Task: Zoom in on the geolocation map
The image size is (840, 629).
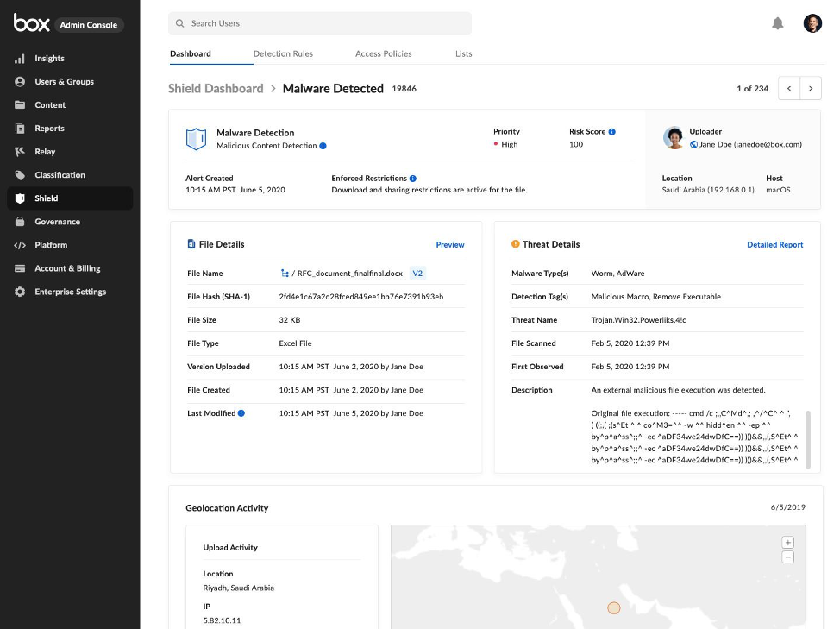Action: (x=787, y=543)
